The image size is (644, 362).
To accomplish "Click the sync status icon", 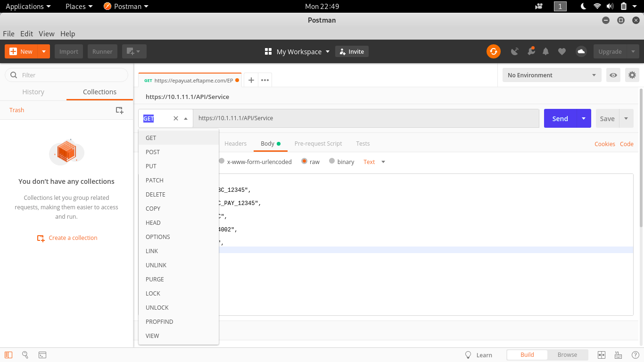I will point(493,51).
